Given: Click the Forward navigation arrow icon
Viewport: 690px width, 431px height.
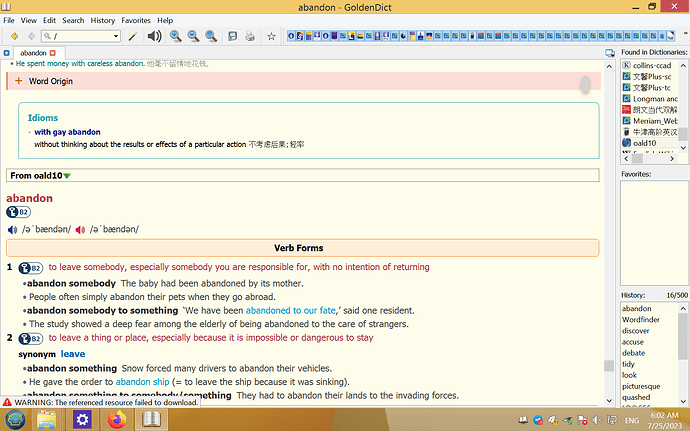Looking at the screenshot, I should pyautogui.click(x=31, y=36).
